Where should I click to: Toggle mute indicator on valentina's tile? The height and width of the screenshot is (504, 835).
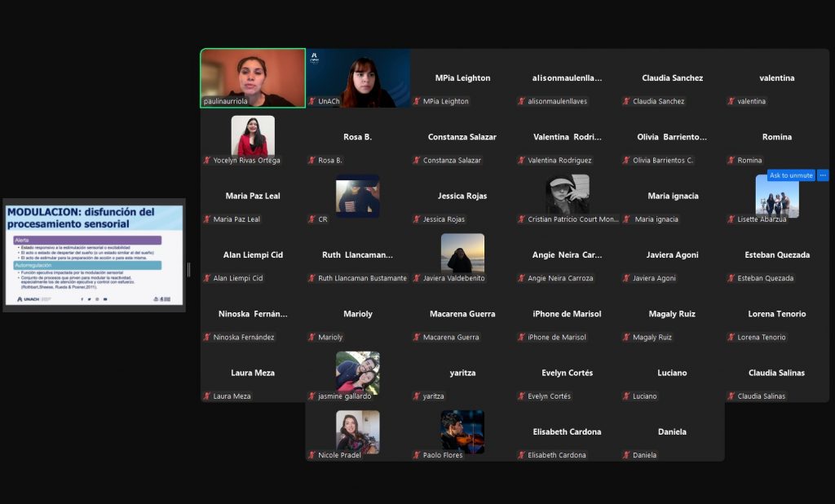(731, 102)
